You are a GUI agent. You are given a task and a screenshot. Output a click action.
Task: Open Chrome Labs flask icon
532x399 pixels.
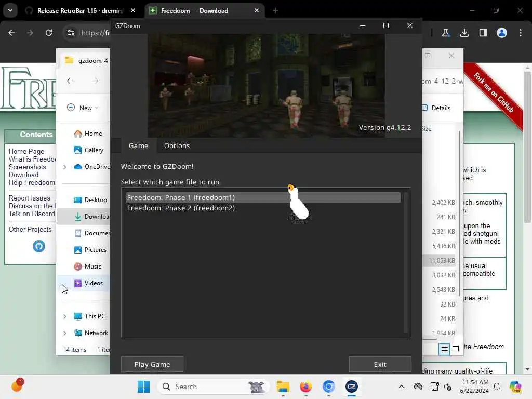pos(445,33)
